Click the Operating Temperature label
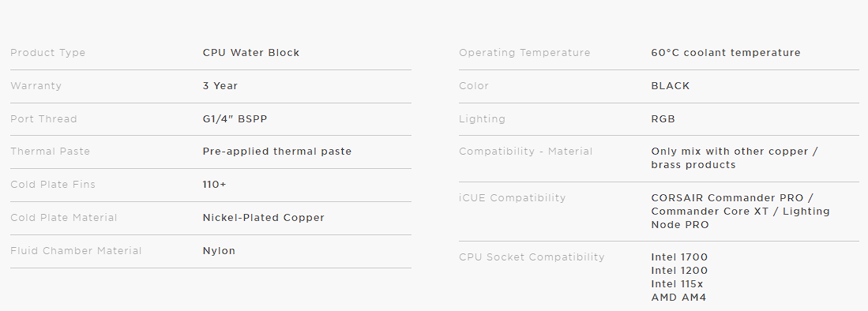The width and height of the screenshot is (868, 311). (x=524, y=53)
